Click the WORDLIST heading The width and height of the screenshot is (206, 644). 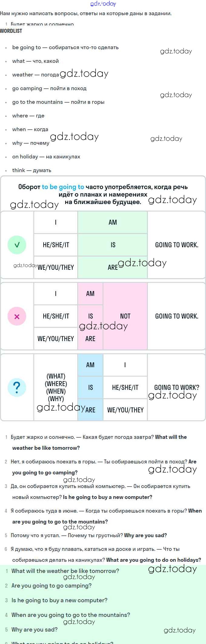[x=11, y=31]
